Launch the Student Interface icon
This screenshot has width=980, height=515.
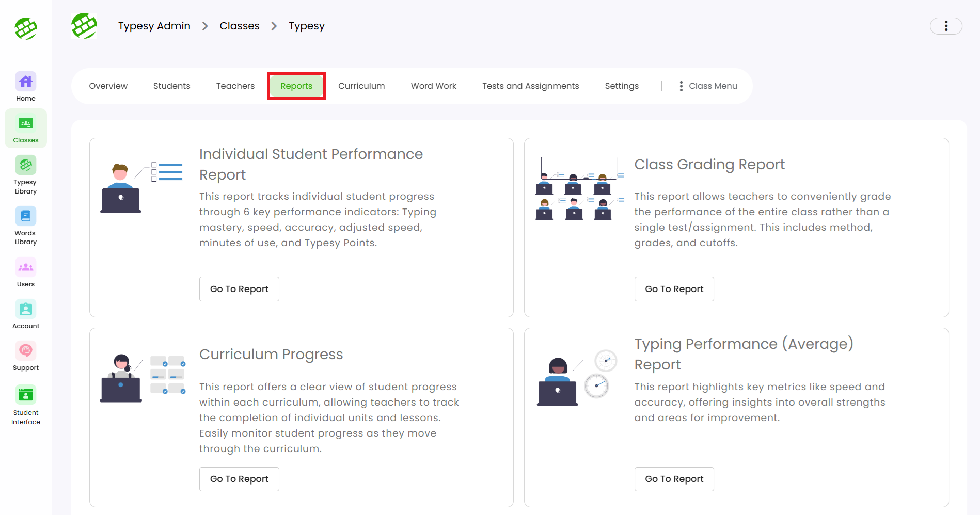[x=26, y=396]
